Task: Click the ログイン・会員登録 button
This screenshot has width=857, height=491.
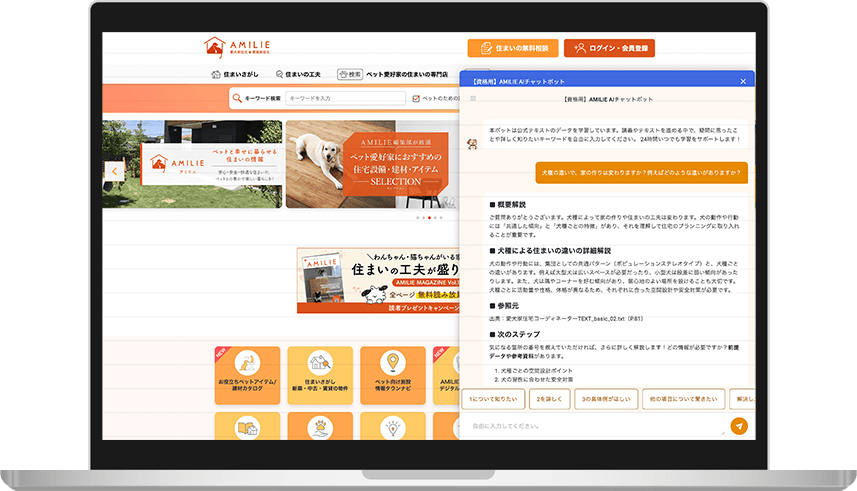Action: (x=609, y=48)
